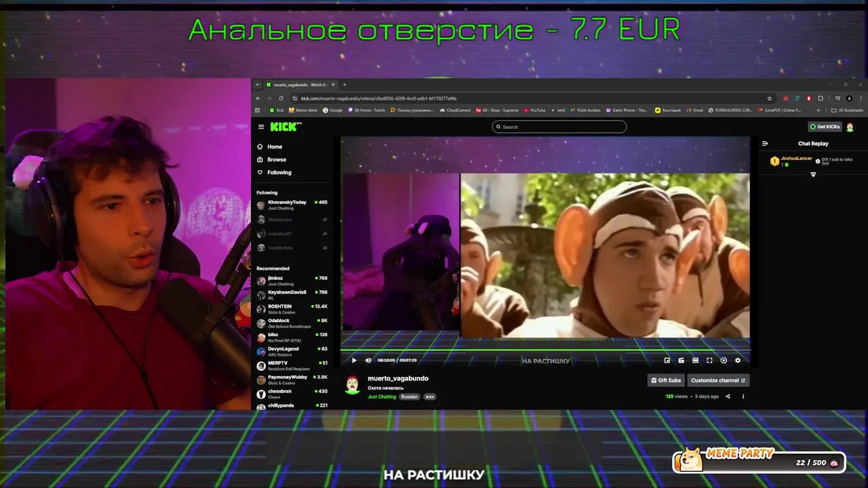Seek on the green video progress bar
868x488 pixels.
coord(545,350)
